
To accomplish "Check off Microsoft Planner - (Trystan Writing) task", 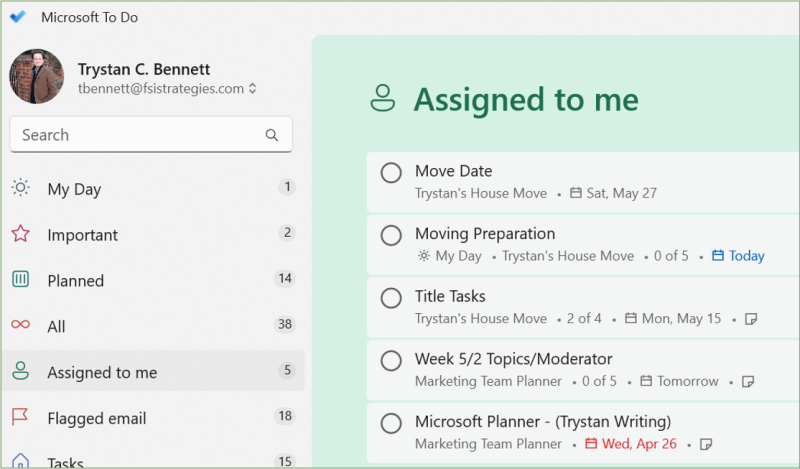I will point(391,424).
